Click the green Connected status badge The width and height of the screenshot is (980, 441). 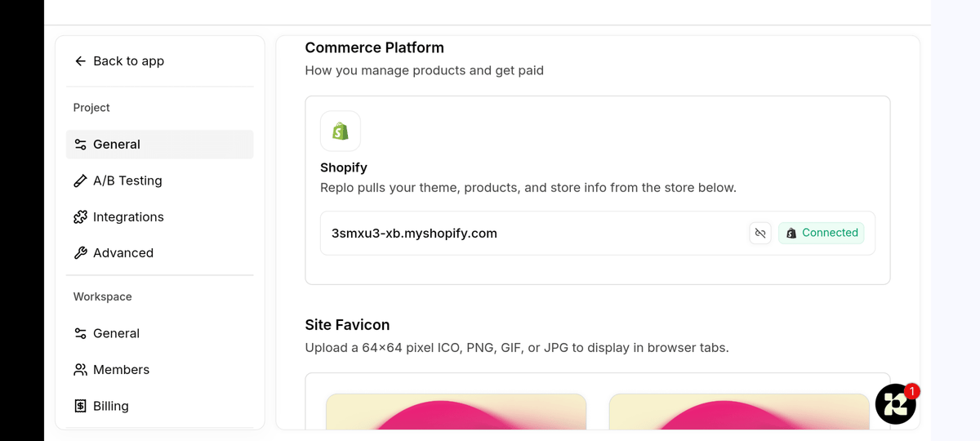tap(822, 234)
